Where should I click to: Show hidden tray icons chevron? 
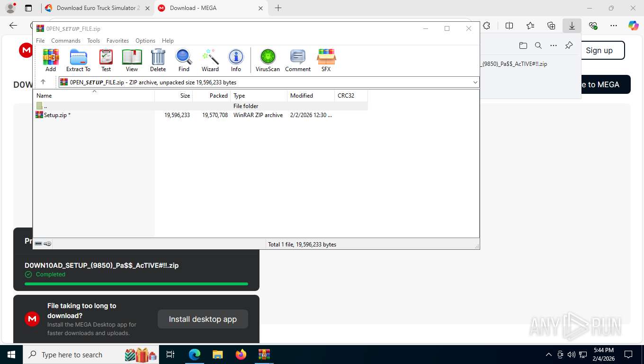549,355
